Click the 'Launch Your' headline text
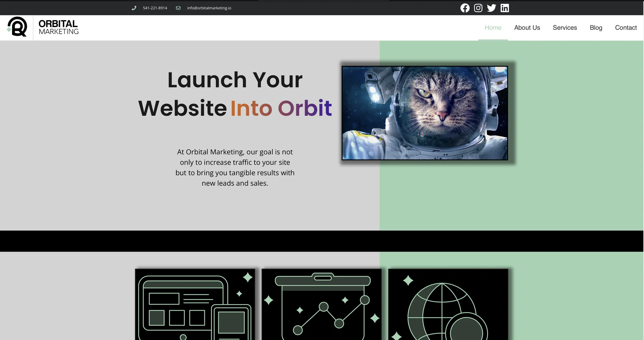The height and width of the screenshot is (340, 644). point(235,80)
